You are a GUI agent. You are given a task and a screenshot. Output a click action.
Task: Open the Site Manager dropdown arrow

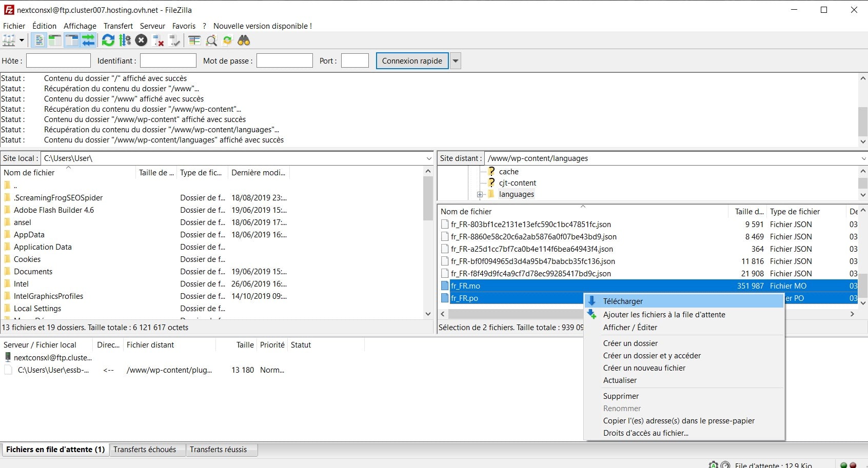pos(22,40)
